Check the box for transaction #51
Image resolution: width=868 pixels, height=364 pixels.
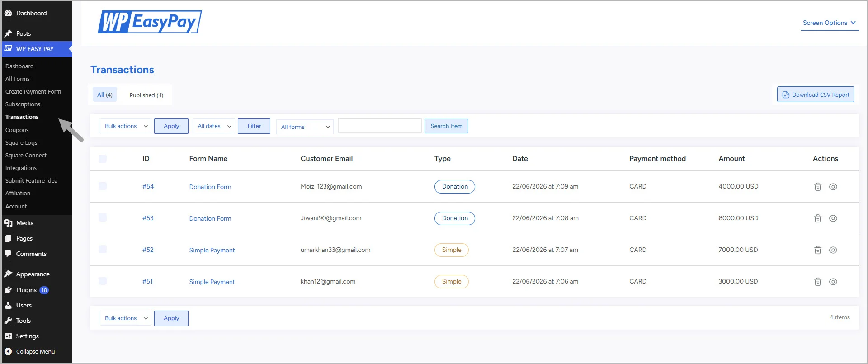coord(103,281)
